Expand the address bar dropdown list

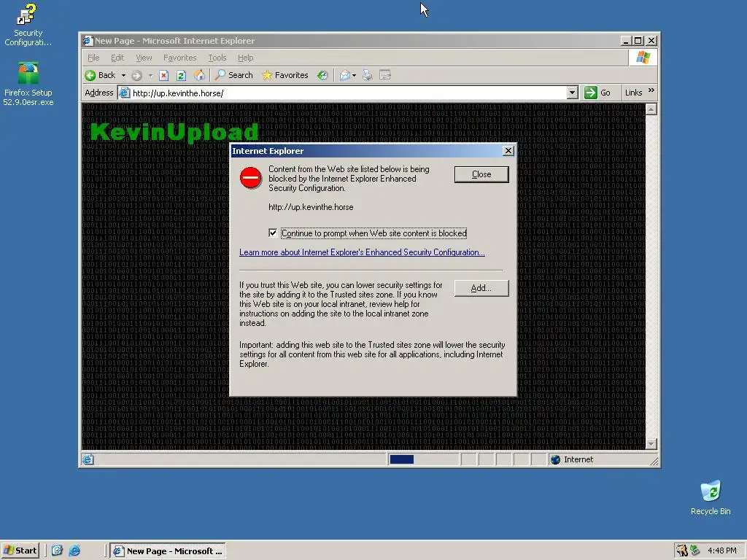tap(573, 93)
